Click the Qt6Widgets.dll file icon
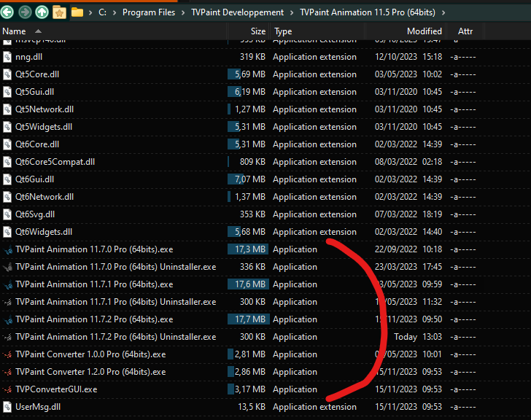The width and height of the screenshot is (531, 420). (7, 232)
